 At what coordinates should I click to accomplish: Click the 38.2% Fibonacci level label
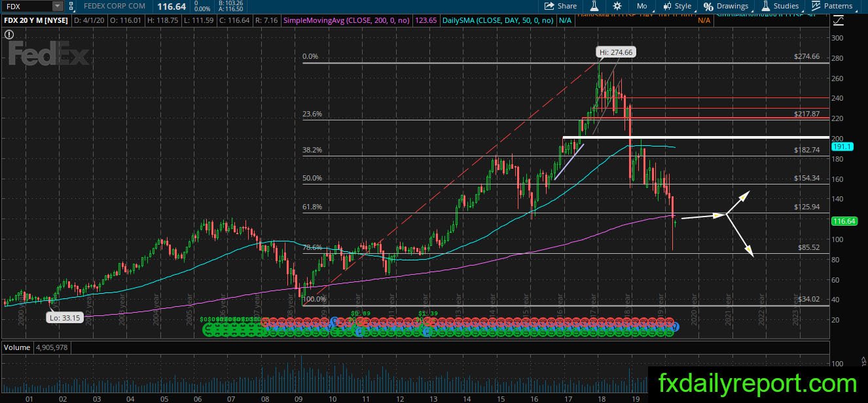coord(312,150)
